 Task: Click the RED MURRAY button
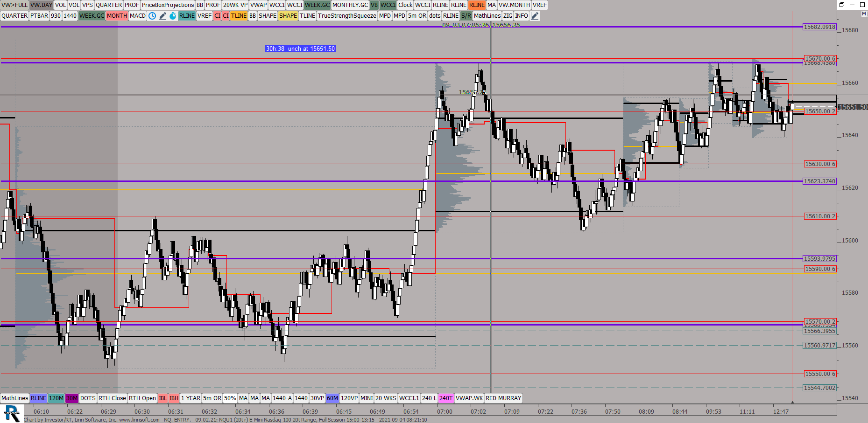tap(503, 398)
